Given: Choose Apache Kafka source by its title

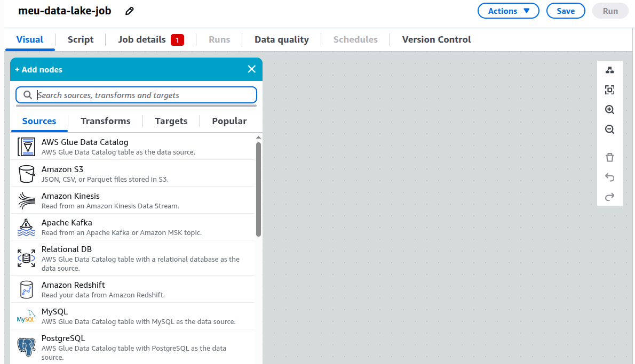Looking at the screenshot, I should click(x=66, y=223).
